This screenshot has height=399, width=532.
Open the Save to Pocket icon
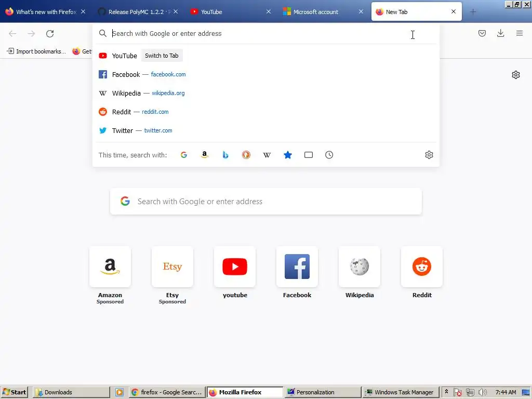[x=482, y=33]
